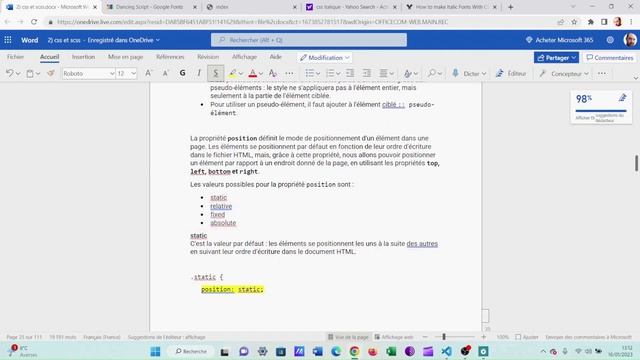Viewport: 640px width, 360px height.
Task: Click the paragraph alignment icon
Action: pos(383,73)
